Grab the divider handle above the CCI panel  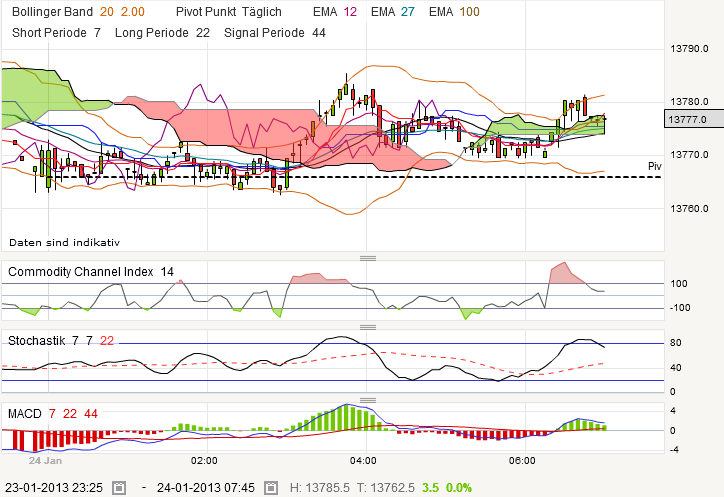tap(368, 258)
